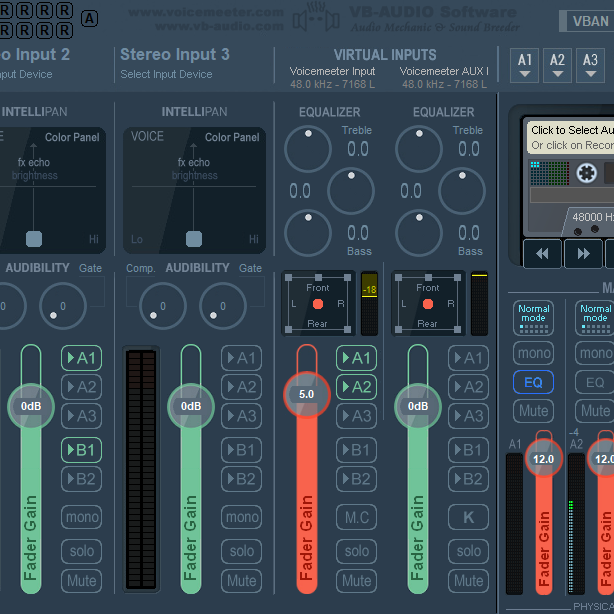Toggle B2 routing on Stereo Input 2
The image size is (614, 614).
81,479
